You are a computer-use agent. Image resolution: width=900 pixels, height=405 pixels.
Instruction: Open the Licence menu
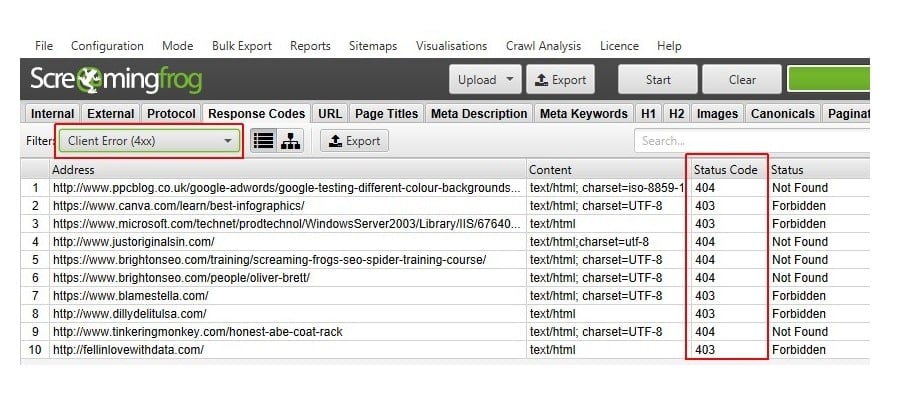(619, 46)
